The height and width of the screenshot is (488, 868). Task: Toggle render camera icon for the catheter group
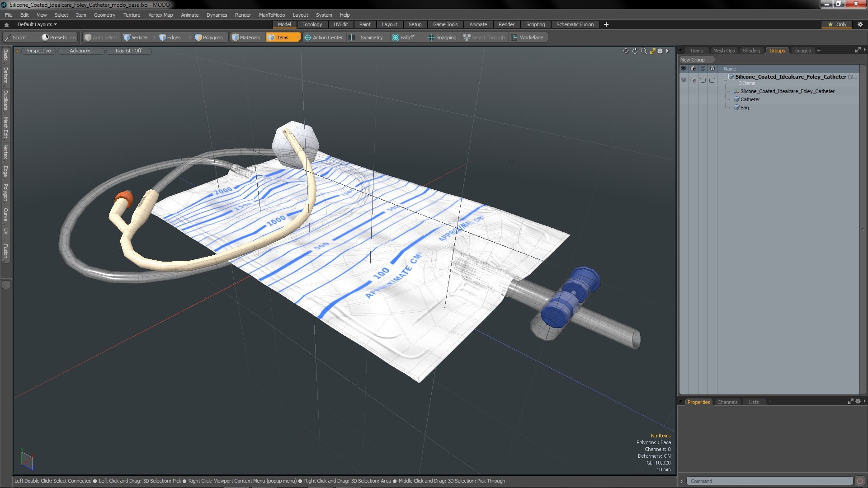tap(693, 80)
